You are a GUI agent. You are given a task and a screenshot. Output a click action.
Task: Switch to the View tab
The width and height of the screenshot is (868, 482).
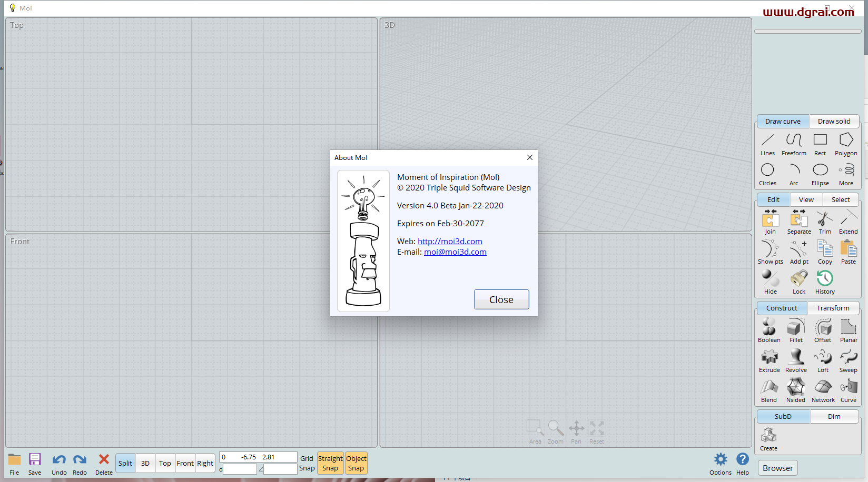806,199
